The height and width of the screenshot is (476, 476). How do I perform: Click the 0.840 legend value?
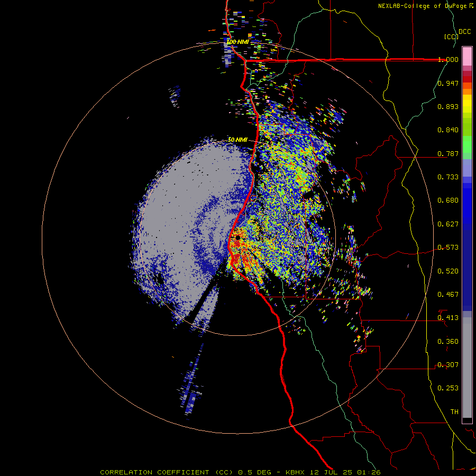pos(448,130)
